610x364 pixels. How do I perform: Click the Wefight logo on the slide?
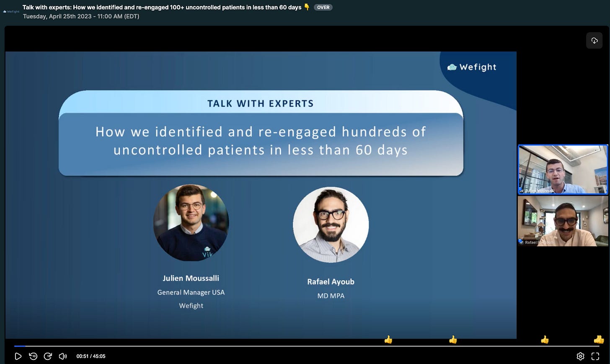[x=472, y=67]
